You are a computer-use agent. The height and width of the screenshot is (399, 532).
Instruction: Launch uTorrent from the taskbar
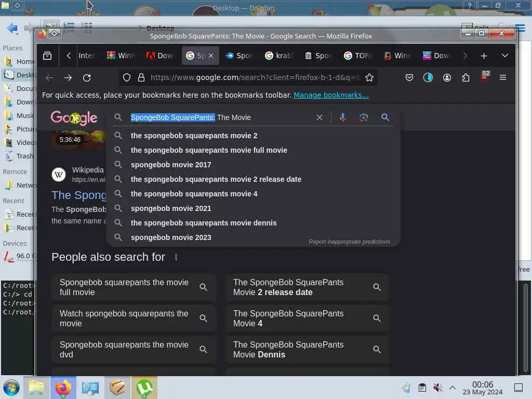pos(144,388)
